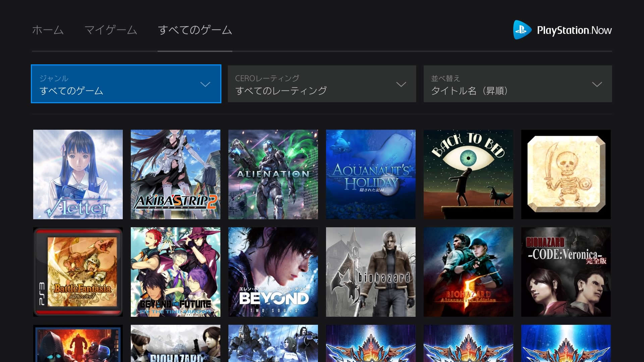Select the すべてのゲーム tab
This screenshot has height=362, width=644.
pyautogui.click(x=195, y=30)
